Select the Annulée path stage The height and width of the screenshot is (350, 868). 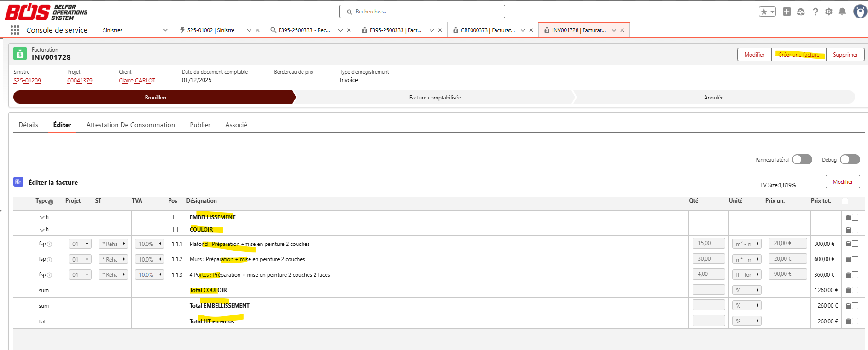click(x=714, y=97)
